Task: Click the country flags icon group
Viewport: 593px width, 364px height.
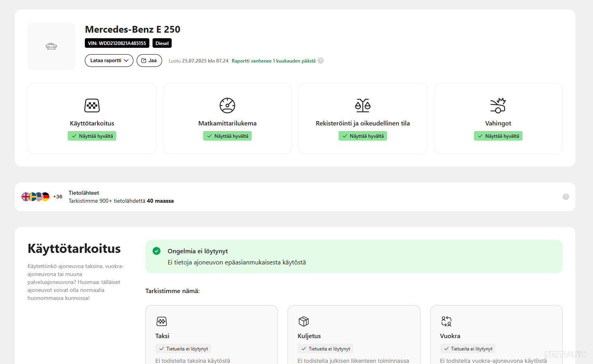Action: point(35,197)
